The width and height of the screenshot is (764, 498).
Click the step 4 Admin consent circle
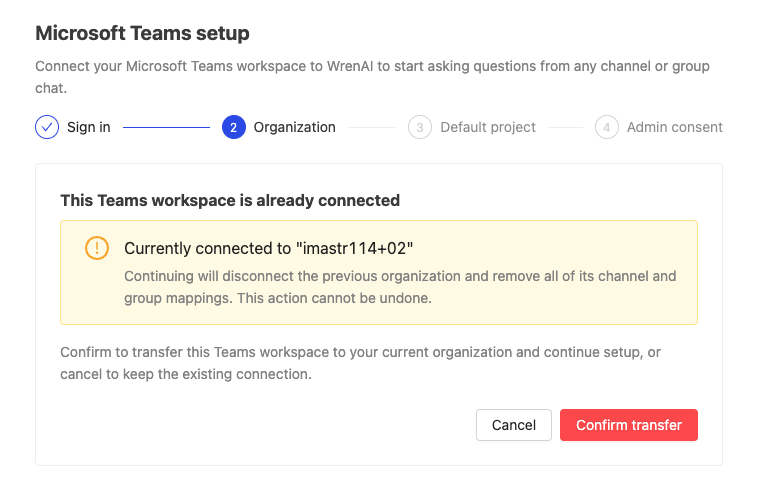tap(607, 127)
